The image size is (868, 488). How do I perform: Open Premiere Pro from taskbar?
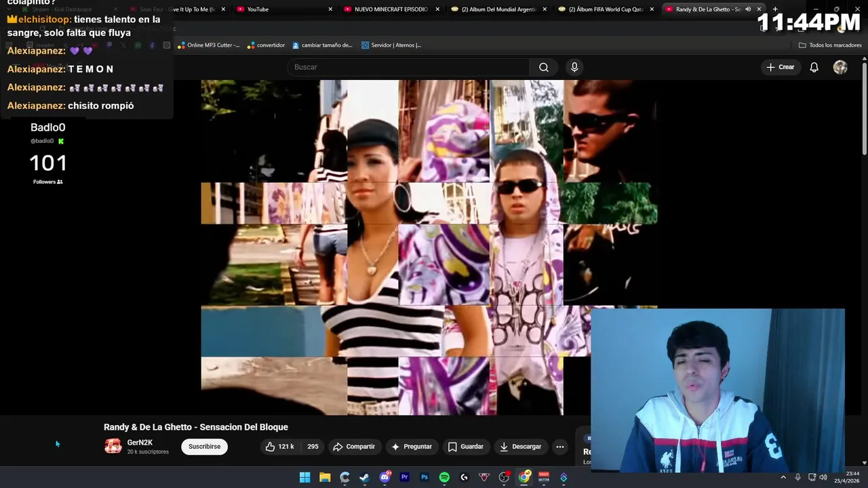pyautogui.click(x=405, y=477)
